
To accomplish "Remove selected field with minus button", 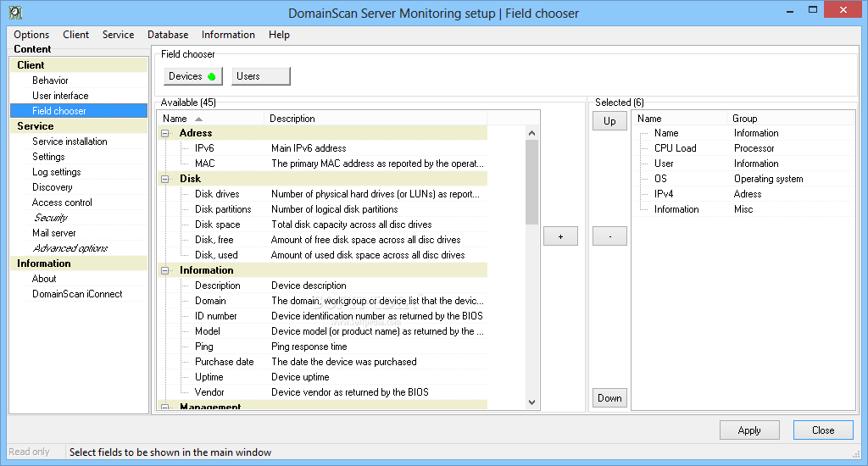I will [609, 236].
